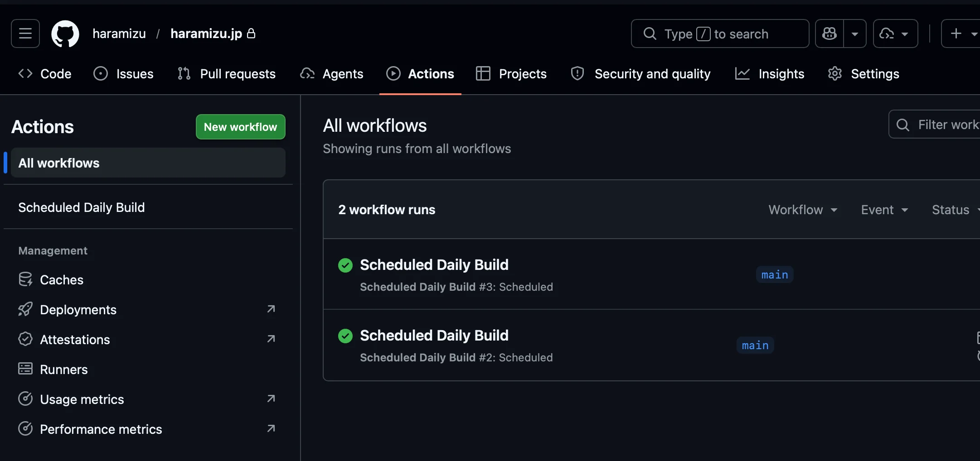The image size is (980, 461).
Task: Switch to the Issues tab
Action: point(123,74)
